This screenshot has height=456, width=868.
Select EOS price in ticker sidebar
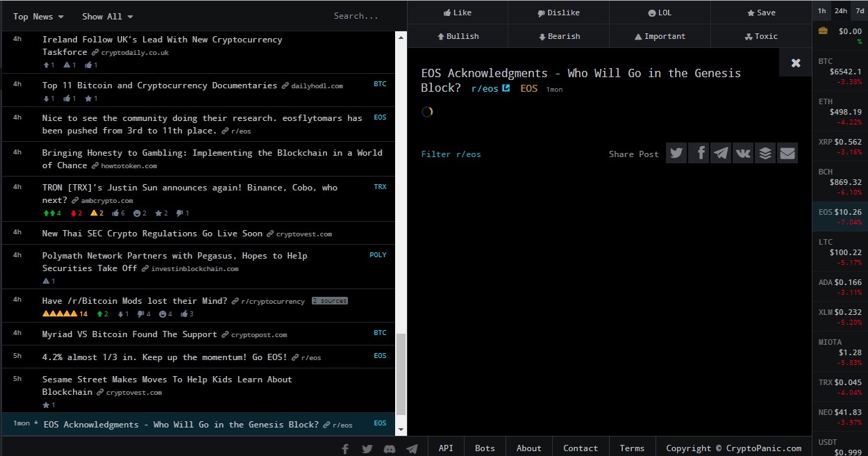(x=840, y=217)
